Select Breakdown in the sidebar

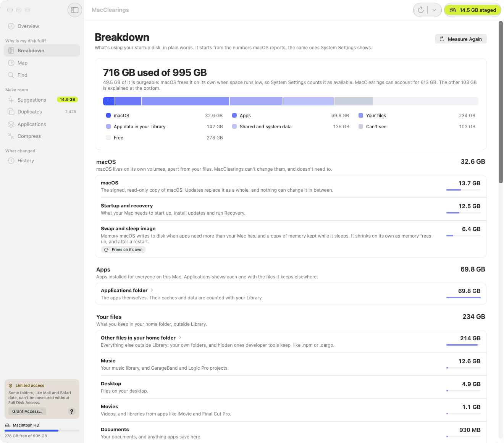click(42, 50)
